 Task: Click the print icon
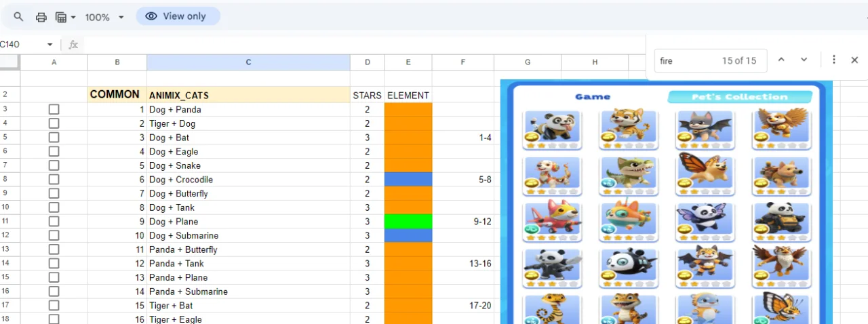pyautogui.click(x=41, y=17)
